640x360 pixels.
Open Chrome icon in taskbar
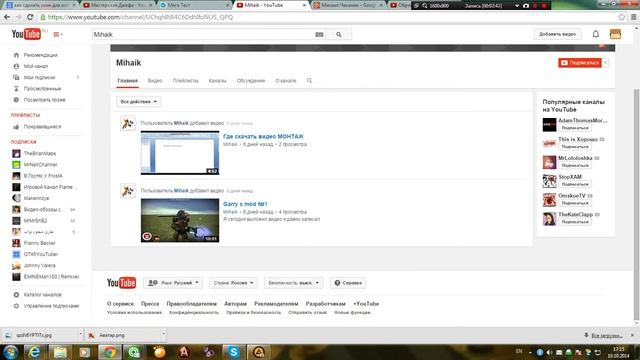coord(109,352)
